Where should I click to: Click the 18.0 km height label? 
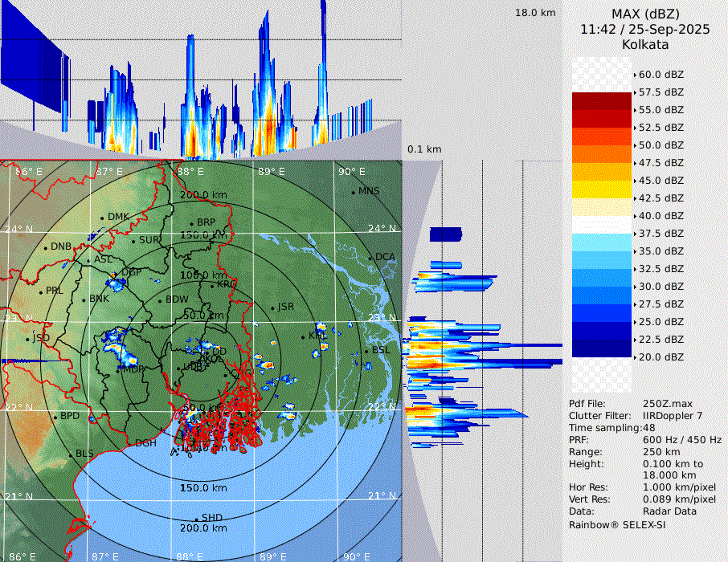[x=535, y=13]
